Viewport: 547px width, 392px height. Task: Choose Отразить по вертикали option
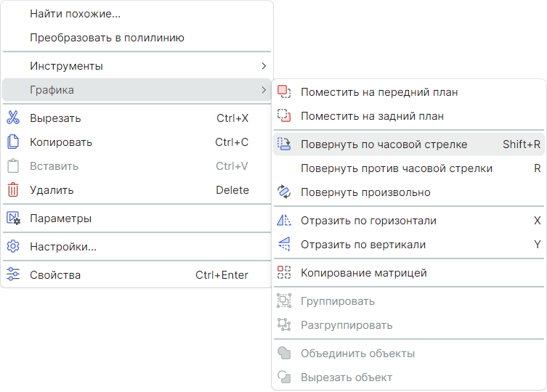coord(363,245)
